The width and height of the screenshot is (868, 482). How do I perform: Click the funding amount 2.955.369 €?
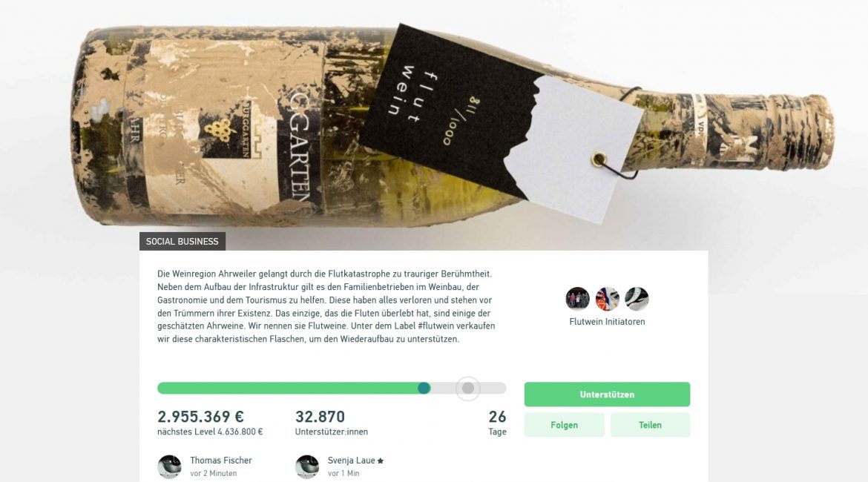point(200,416)
